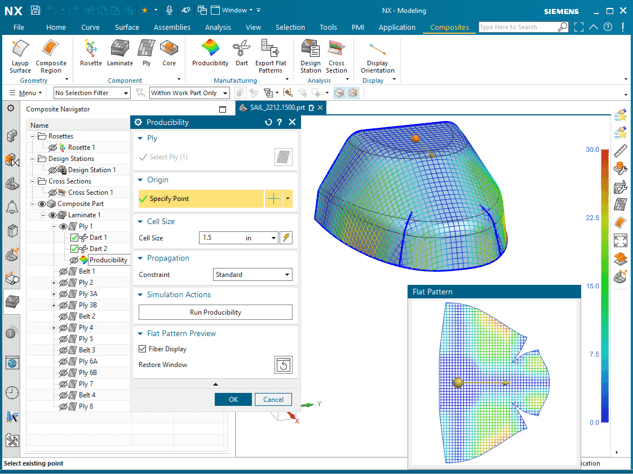Close the SAIL_2212.1500.prt tab
Image resolution: width=633 pixels, height=474 pixels.
point(320,108)
